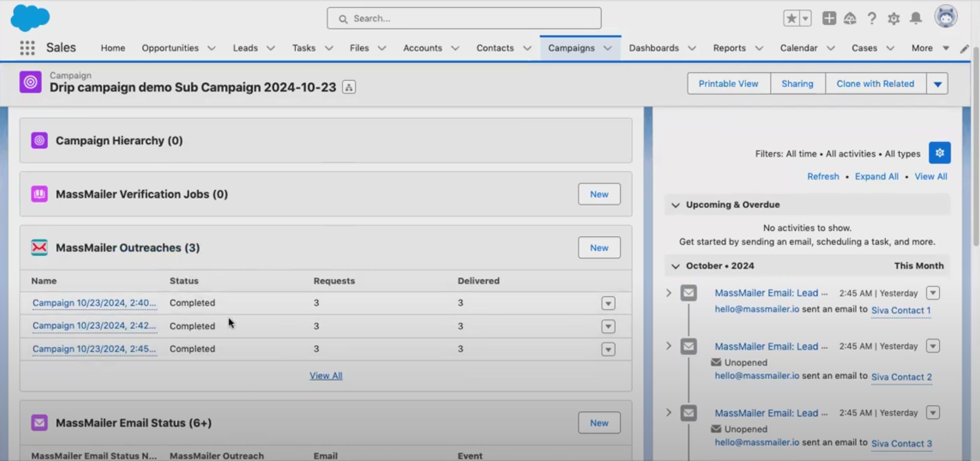Focus the global Search field
This screenshot has width=980, height=461.
click(x=464, y=18)
